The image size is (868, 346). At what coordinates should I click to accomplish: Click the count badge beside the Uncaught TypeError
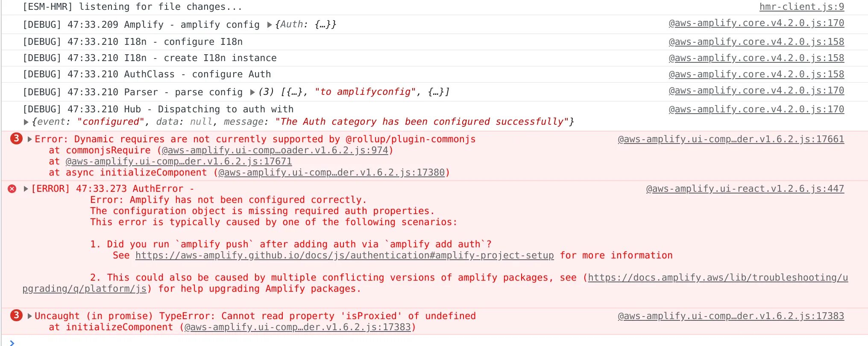point(16,316)
